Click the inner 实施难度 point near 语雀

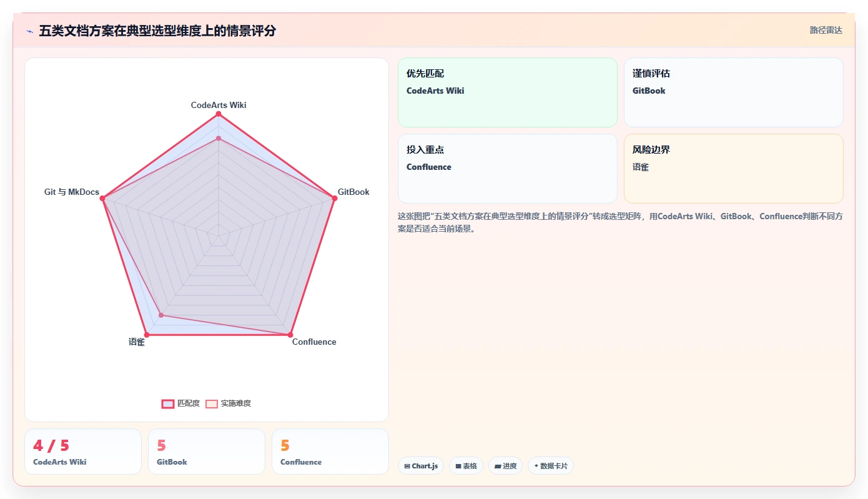click(x=161, y=315)
